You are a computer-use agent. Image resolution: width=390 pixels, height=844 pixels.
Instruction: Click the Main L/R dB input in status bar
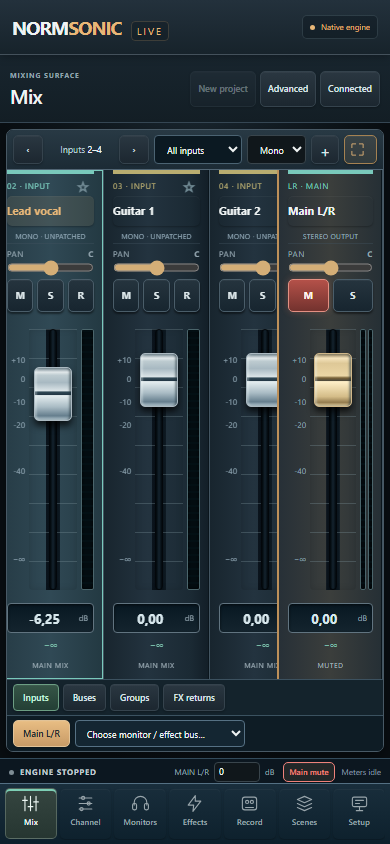point(237,772)
